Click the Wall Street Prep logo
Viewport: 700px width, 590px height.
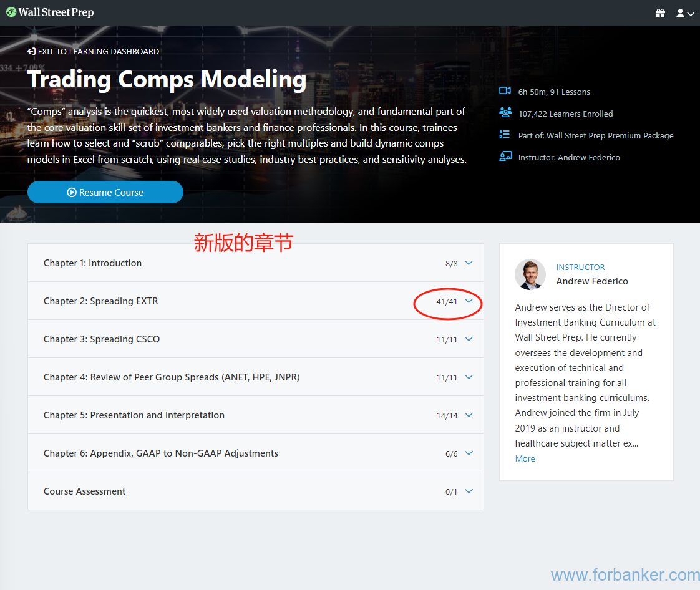pyautogui.click(x=49, y=12)
